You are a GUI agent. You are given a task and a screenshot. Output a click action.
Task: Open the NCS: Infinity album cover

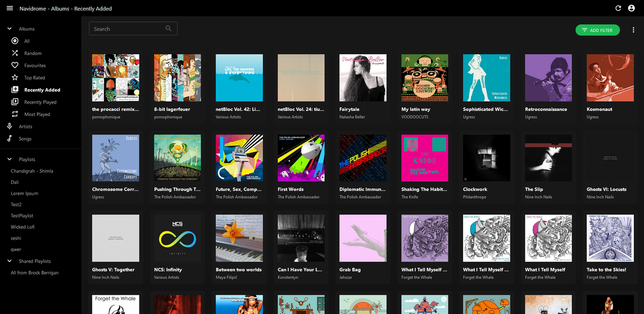point(178,238)
